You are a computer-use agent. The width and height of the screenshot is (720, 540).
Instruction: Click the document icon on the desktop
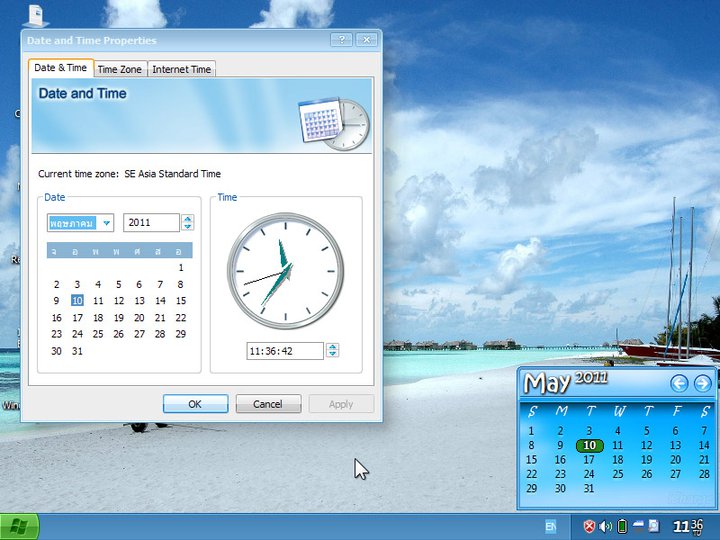[36, 15]
